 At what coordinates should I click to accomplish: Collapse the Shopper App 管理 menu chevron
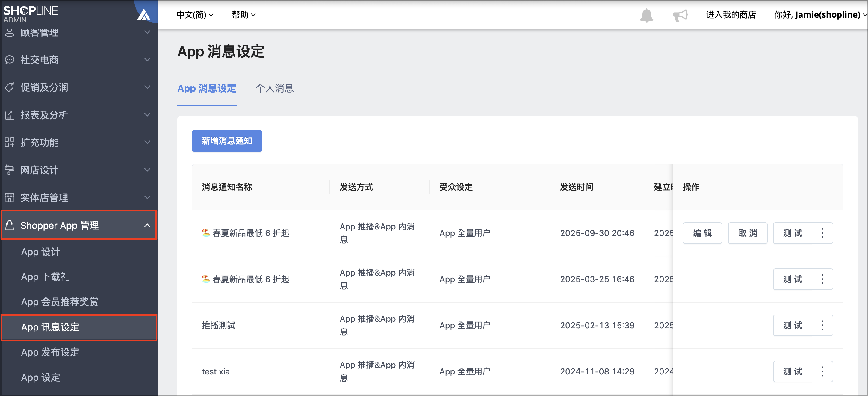147,225
